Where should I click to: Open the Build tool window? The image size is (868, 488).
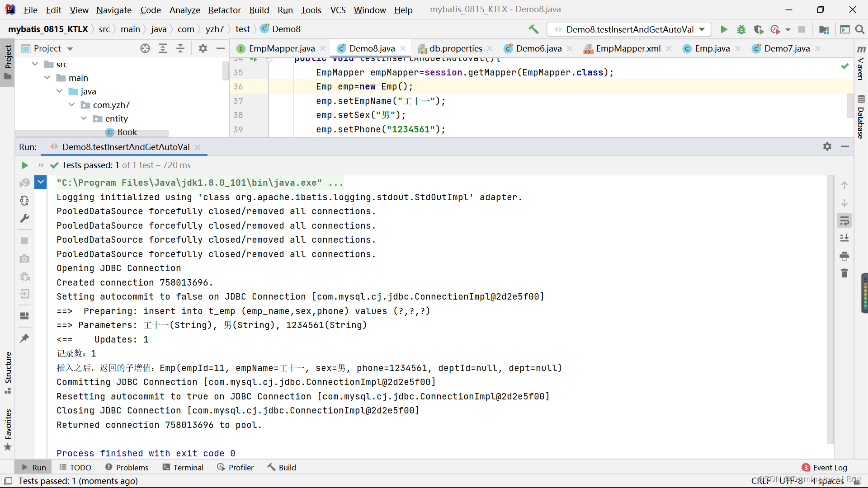[x=282, y=467]
